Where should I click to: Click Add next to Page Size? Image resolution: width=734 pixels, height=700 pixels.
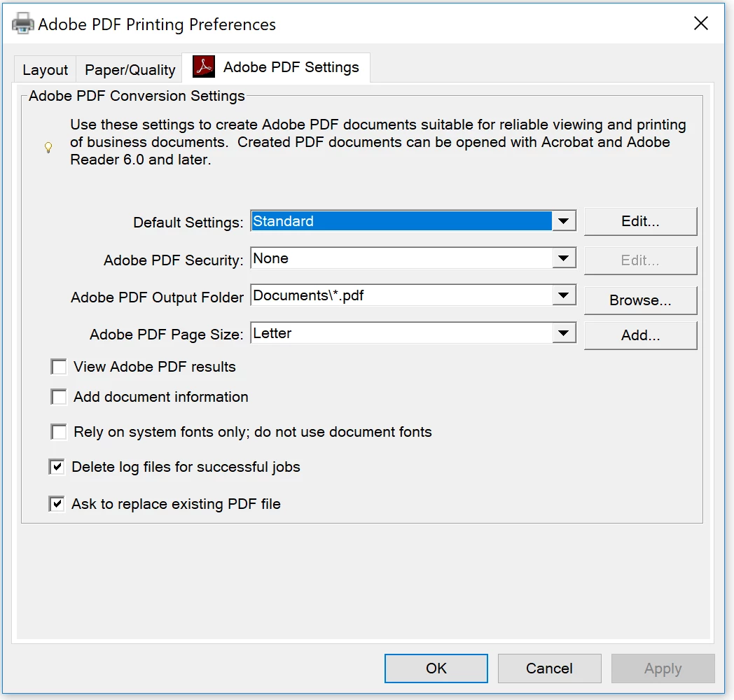coord(640,335)
